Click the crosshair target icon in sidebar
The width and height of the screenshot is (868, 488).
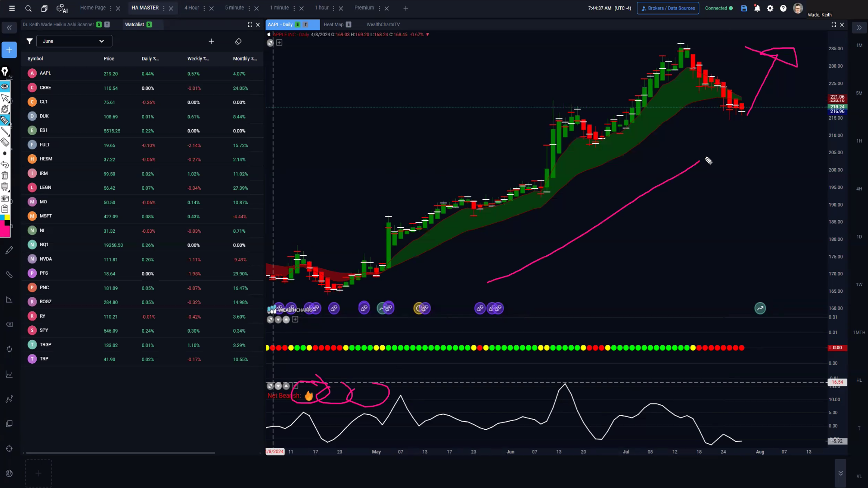point(9,449)
